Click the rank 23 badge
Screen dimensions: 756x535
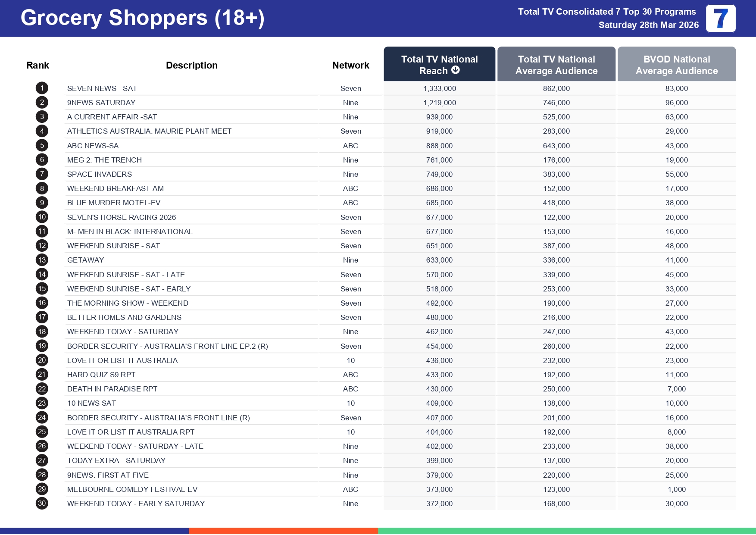(42, 403)
